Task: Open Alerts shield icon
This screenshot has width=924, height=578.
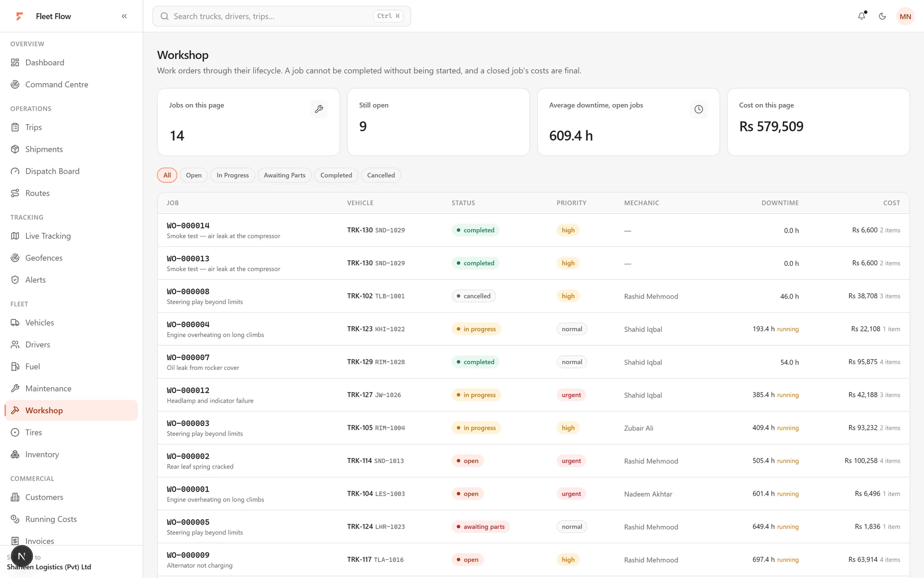Action: [15, 280]
